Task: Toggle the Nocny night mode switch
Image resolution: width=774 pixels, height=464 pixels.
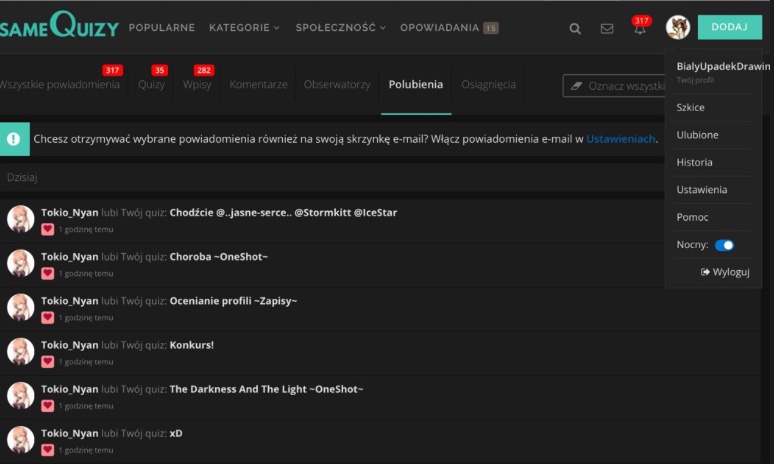Action: coord(724,245)
